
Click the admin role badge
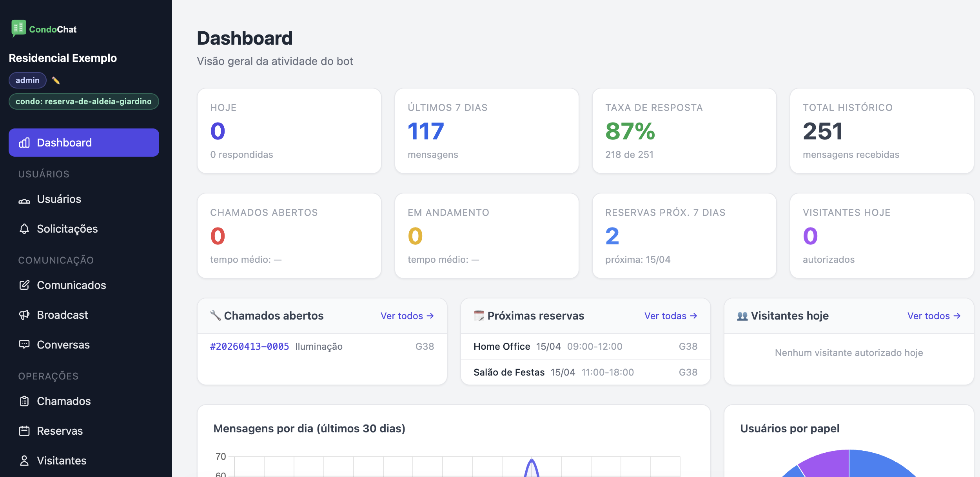point(27,80)
